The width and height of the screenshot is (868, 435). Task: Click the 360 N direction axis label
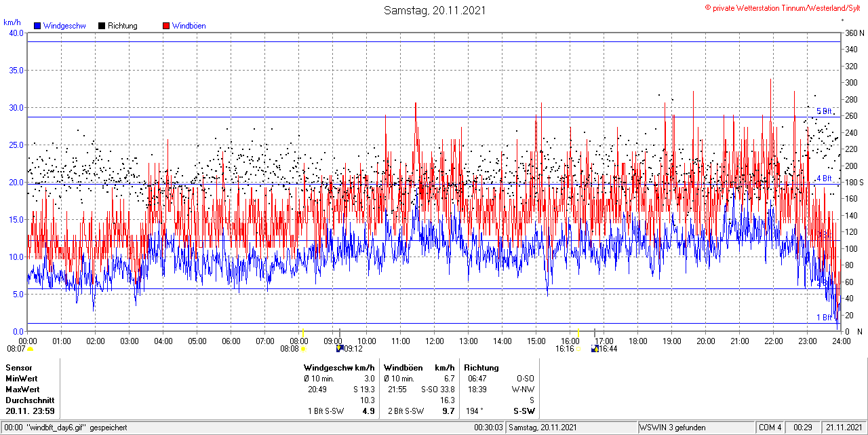coord(854,33)
